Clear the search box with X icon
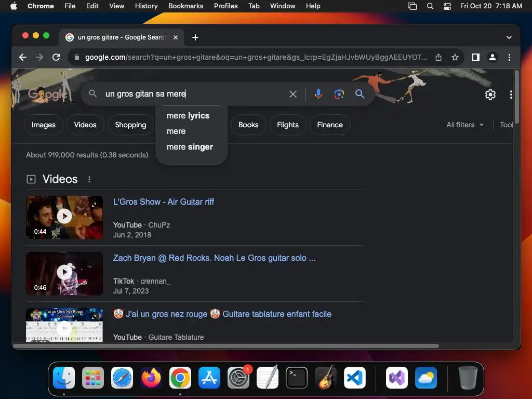532x399 pixels. pyautogui.click(x=293, y=94)
